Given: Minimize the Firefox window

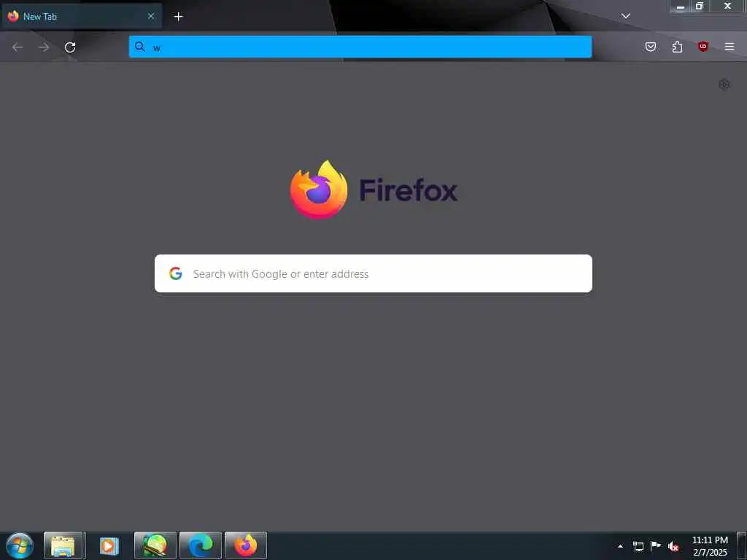Looking at the screenshot, I should (681, 6).
